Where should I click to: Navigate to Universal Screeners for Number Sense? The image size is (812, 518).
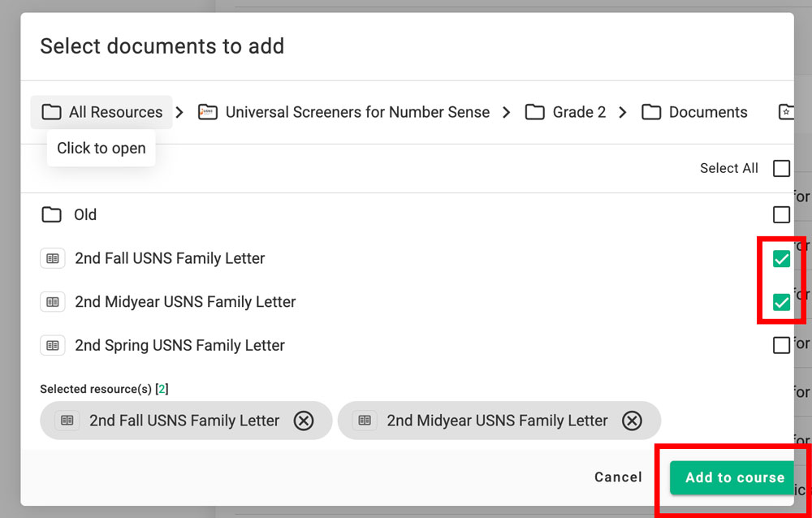pos(357,112)
